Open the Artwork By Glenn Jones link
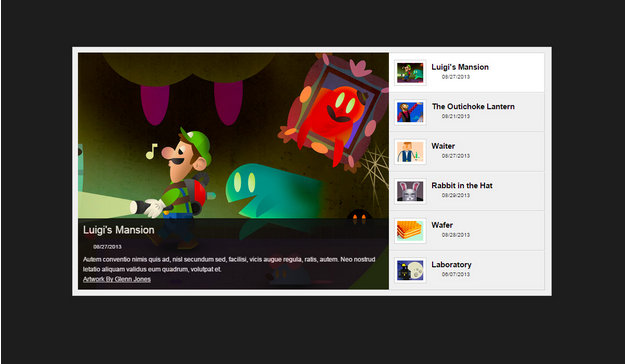 [117, 279]
